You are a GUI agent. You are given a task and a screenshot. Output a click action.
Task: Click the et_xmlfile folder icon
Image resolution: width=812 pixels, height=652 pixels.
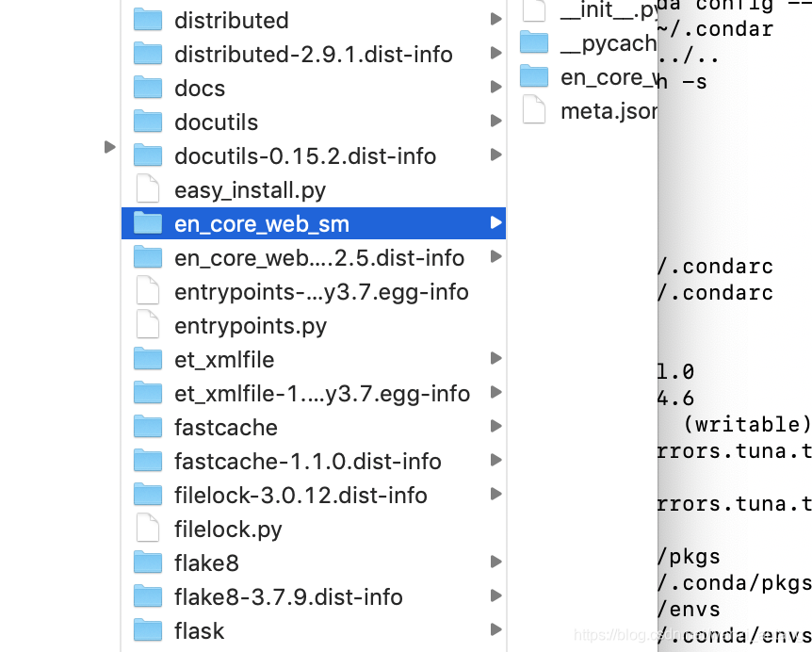(148, 359)
